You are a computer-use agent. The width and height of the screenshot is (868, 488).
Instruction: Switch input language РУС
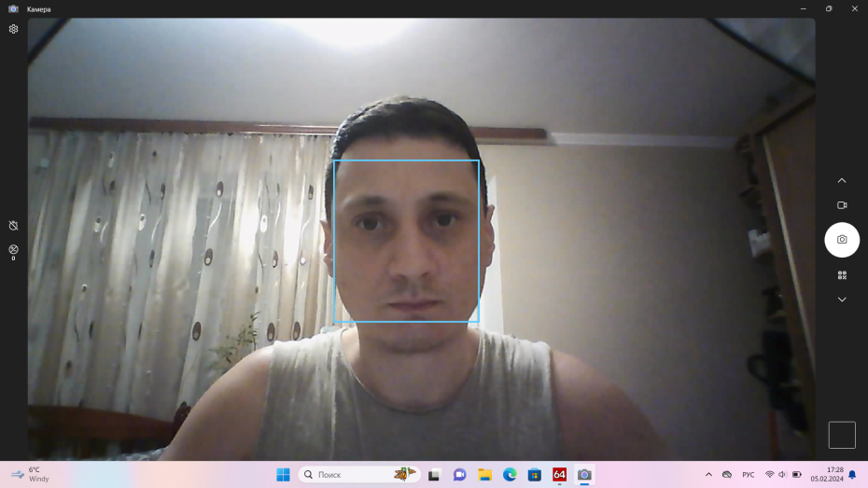749,475
